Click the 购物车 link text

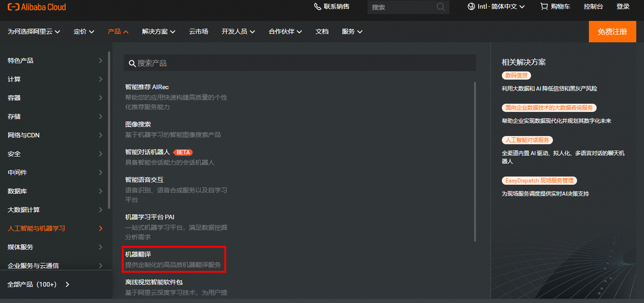coord(561,6)
